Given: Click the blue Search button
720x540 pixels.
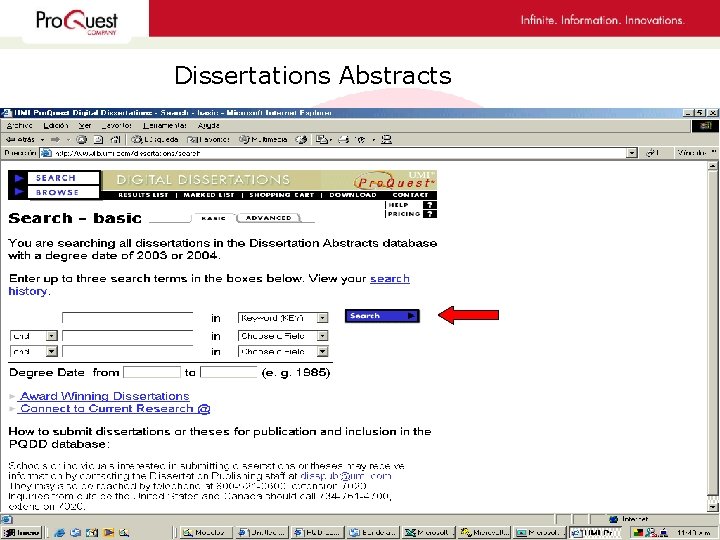Looking at the screenshot, I should coord(382,316).
